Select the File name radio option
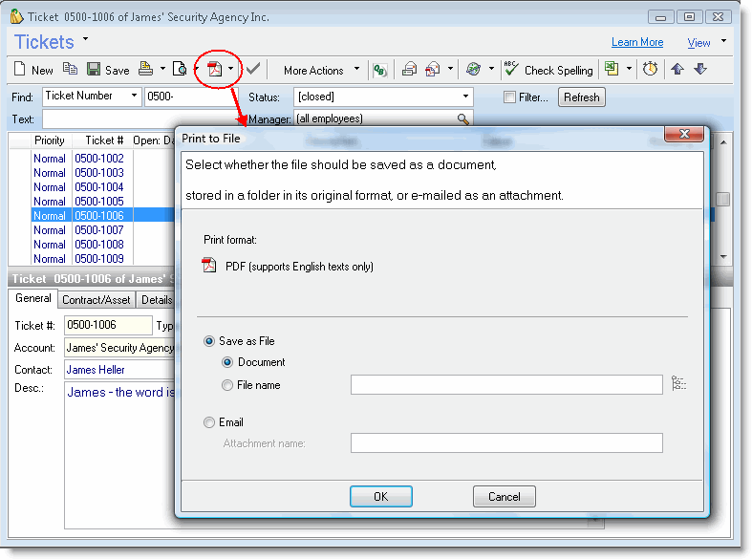 tap(226, 385)
